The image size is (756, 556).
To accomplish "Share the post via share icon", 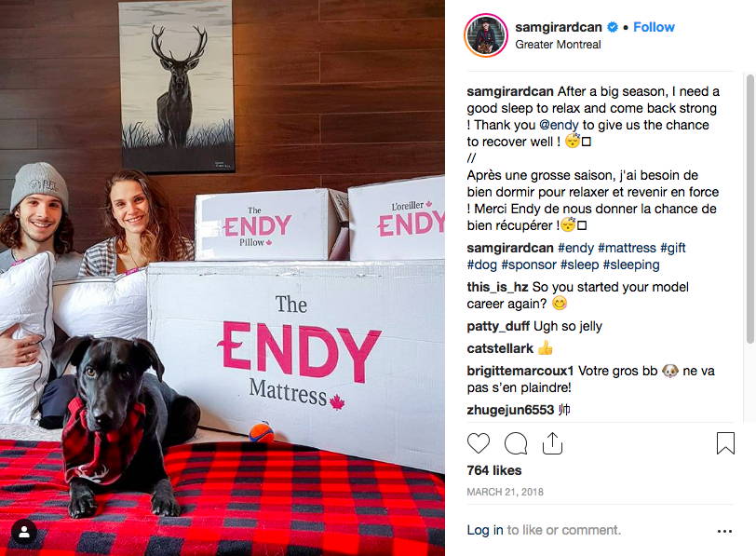I will pyautogui.click(x=552, y=443).
